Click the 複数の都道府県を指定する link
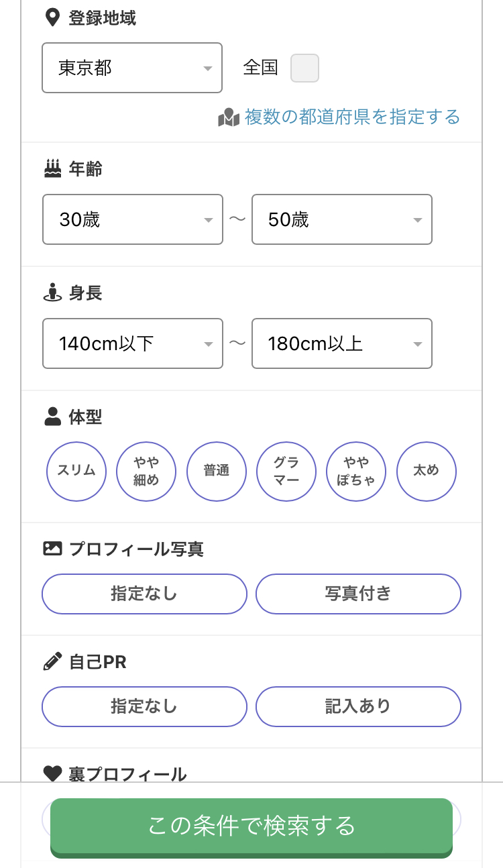Screen dimensions: 503x868 [352, 117]
